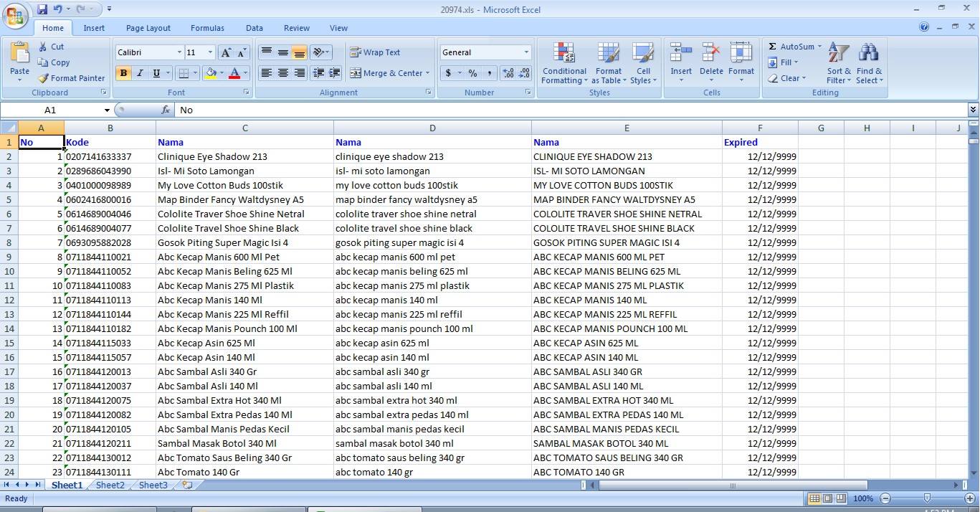Align text to the top

click(266, 52)
